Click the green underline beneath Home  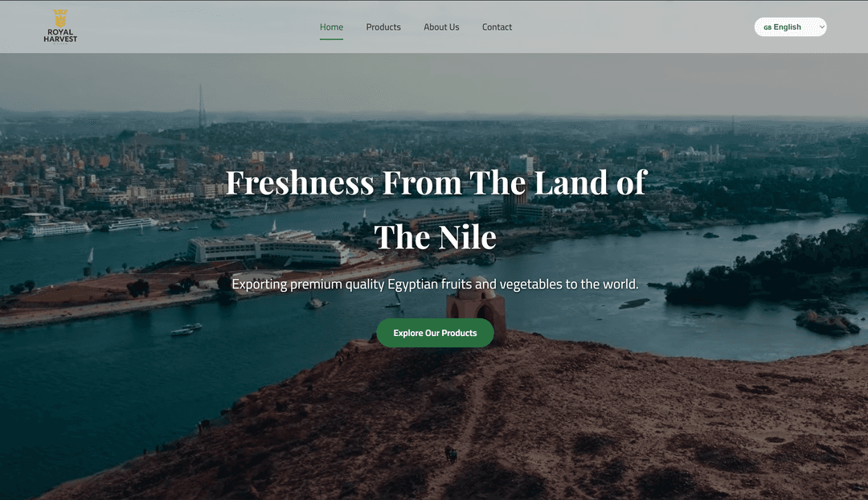coord(331,39)
